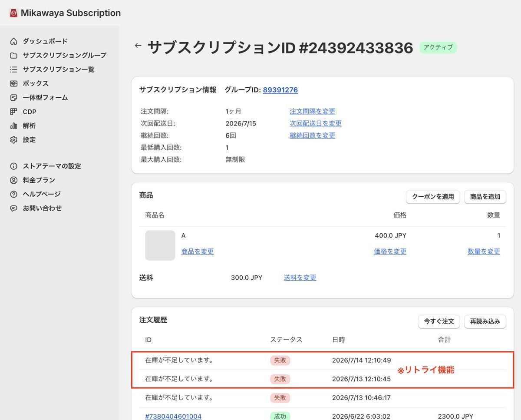Image resolution: width=521 pixels, height=420 pixels.
Task: Click the CDP grid icon
Action: pyautogui.click(x=14, y=112)
